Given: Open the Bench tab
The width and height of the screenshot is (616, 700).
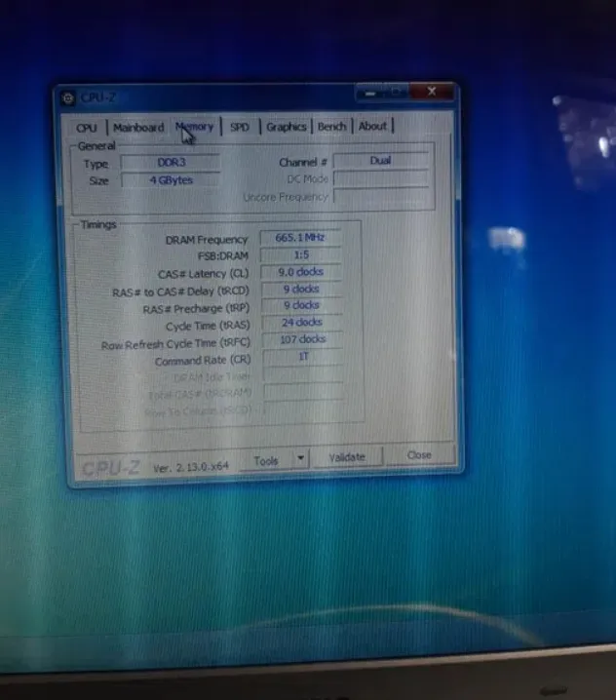Looking at the screenshot, I should (x=331, y=127).
